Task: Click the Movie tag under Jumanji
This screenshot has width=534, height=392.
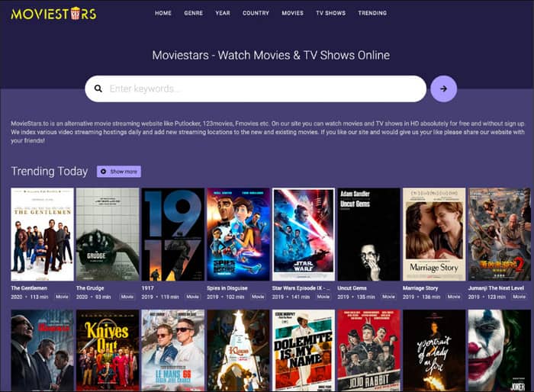Action: [x=520, y=297]
